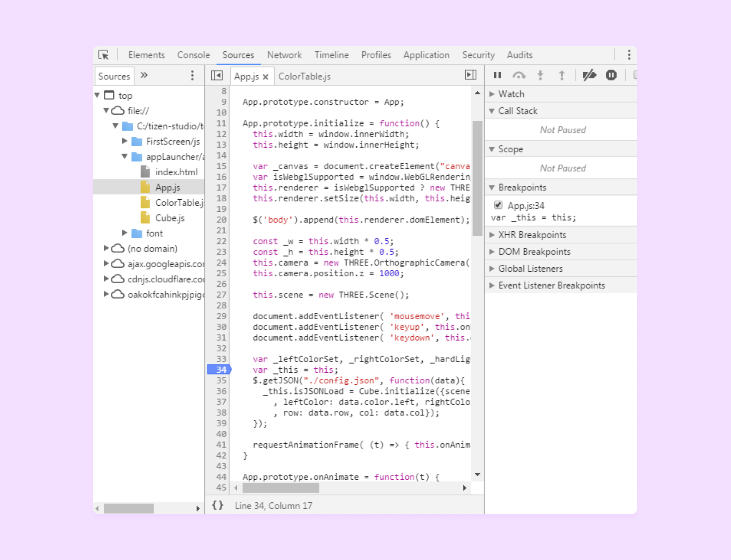
Task: Close the App.js editor tab
Action: 266,77
